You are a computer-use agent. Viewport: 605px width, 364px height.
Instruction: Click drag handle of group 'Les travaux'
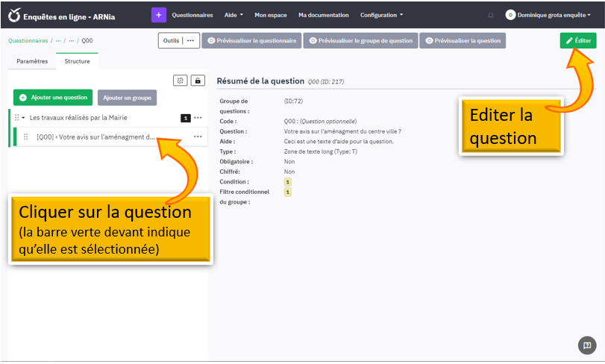[x=16, y=118]
